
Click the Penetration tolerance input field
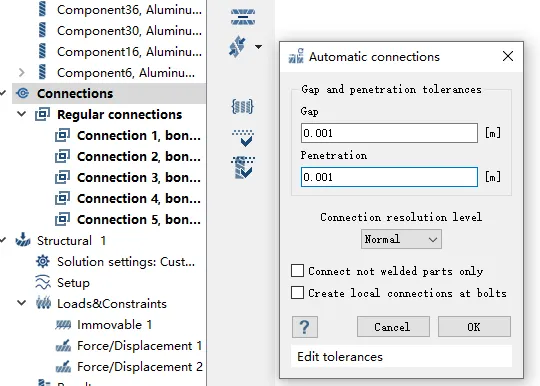(389, 177)
